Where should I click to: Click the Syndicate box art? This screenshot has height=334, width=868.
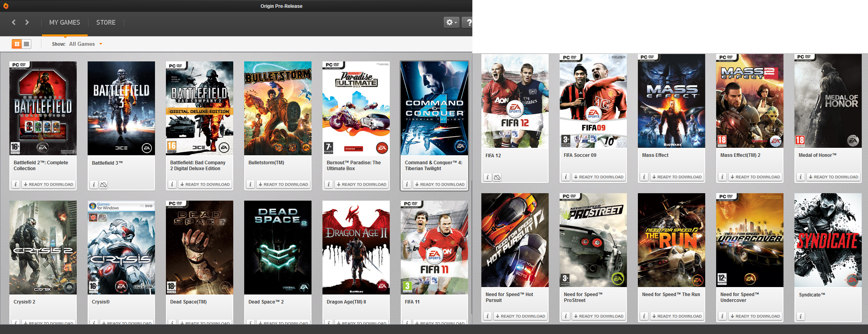pyautogui.click(x=828, y=240)
